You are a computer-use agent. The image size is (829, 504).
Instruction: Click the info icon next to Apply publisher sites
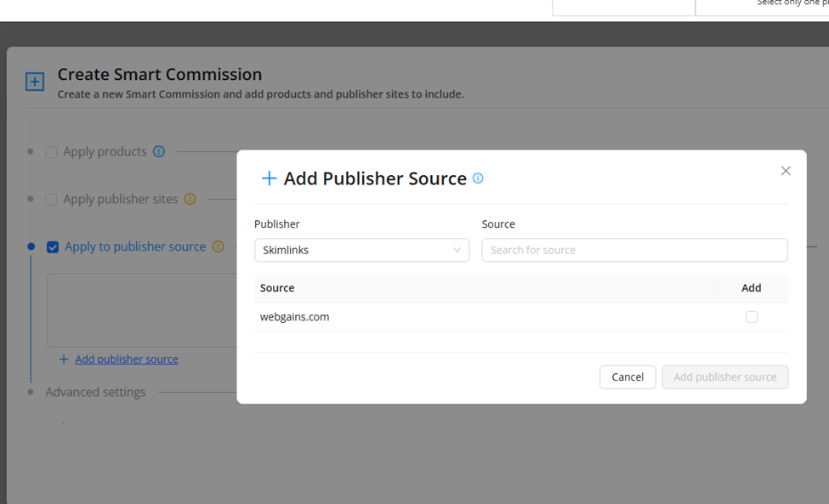190,199
